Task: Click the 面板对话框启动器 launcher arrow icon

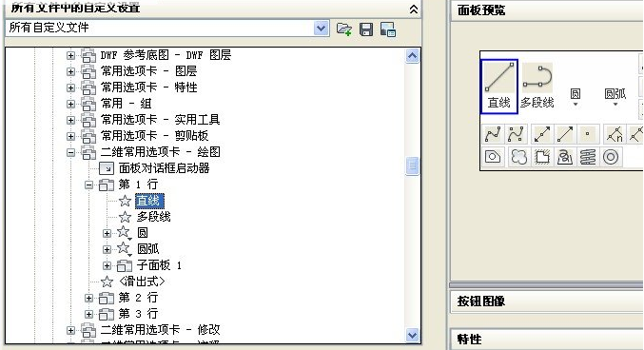Action: pyautogui.click(x=107, y=168)
